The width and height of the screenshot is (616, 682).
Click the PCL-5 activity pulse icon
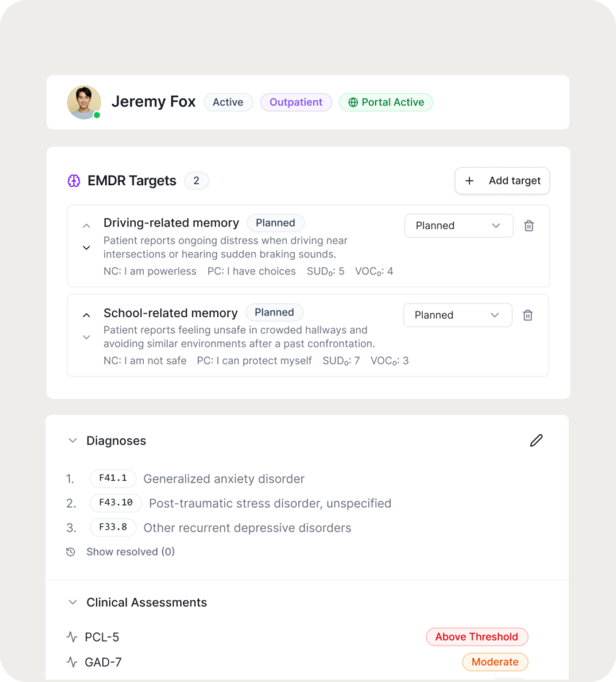[72, 637]
